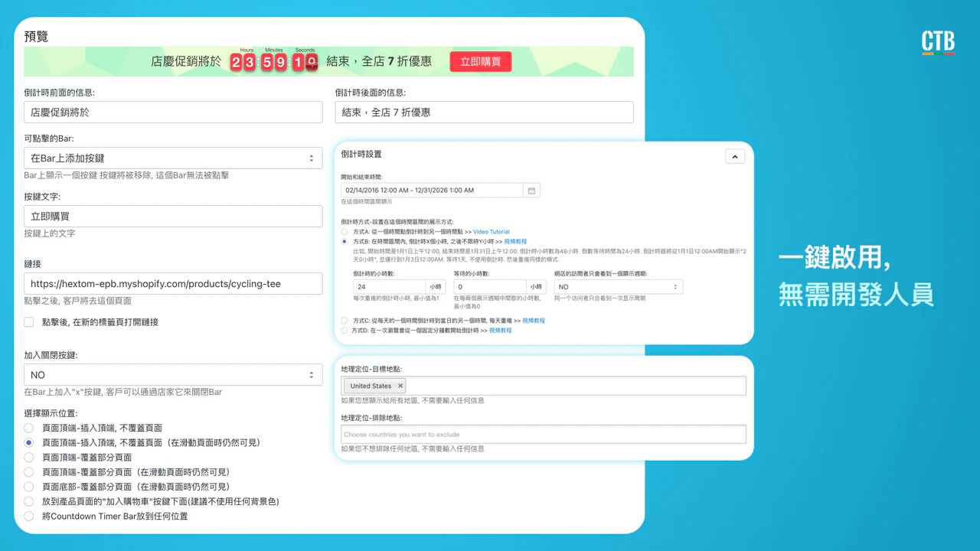
Task: Click the 結束，全店 7 折優惠 preview text
Action: [379, 62]
